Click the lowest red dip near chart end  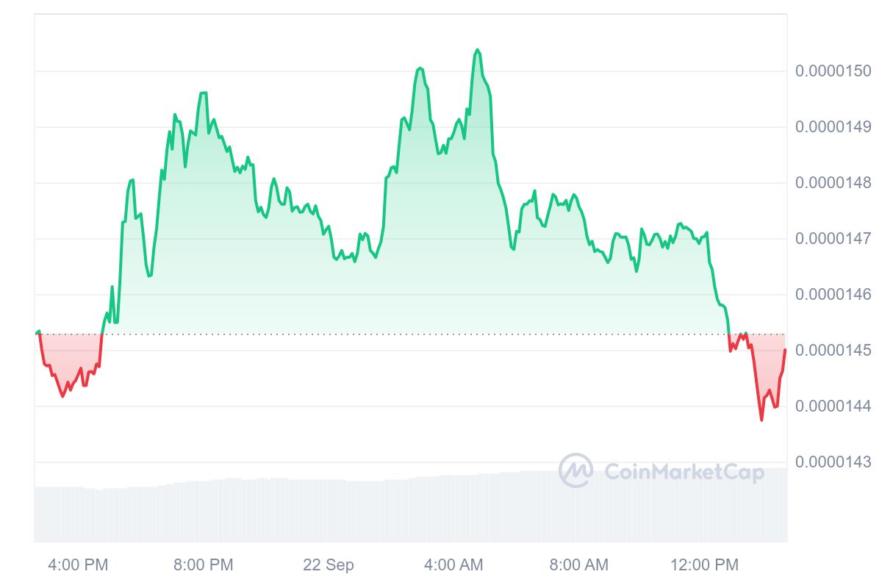click(761, 419)
